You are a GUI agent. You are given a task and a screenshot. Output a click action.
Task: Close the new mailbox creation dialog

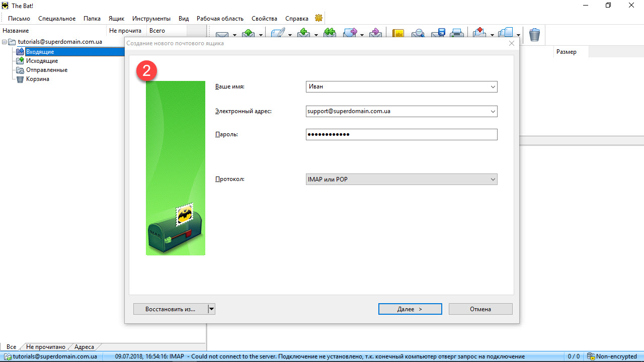512,43
